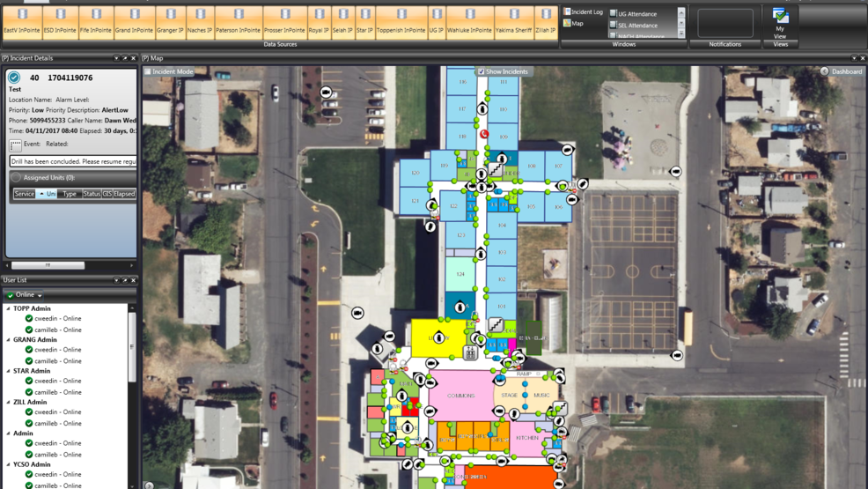Open the Incident Details panel options dropdown
Image resolution: width=868 pixels, height=489 pixels.
point(116,58)
